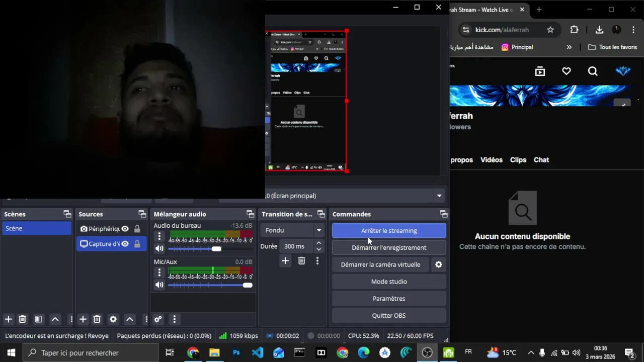Screen dimensions: 644x362
Task: Toggle visibility of Capture d'écran source
Action: click(125, 244)
